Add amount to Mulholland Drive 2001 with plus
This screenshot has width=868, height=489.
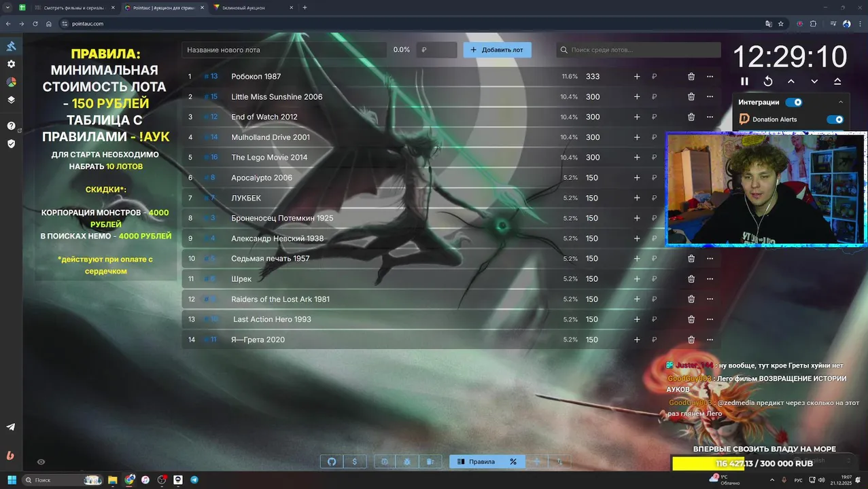tap(637, 137)
